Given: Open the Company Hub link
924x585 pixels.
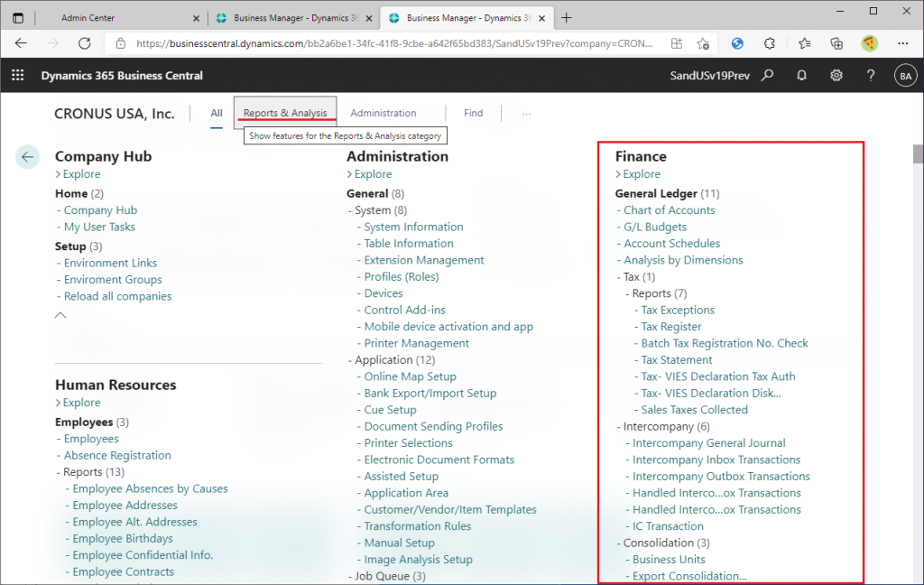Looking at the screenshot, I should pyautogui.click(x=100, y=210).
